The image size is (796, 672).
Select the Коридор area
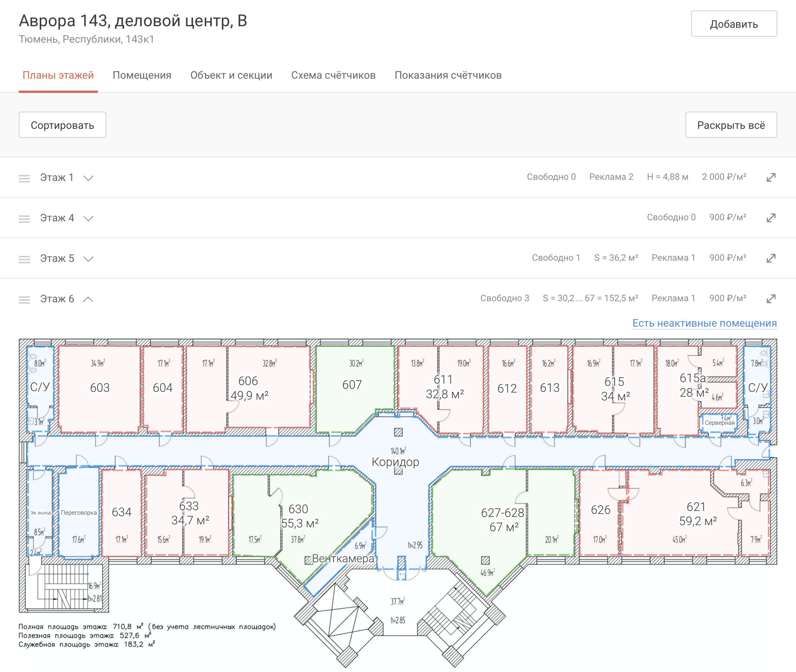[395, 462]
